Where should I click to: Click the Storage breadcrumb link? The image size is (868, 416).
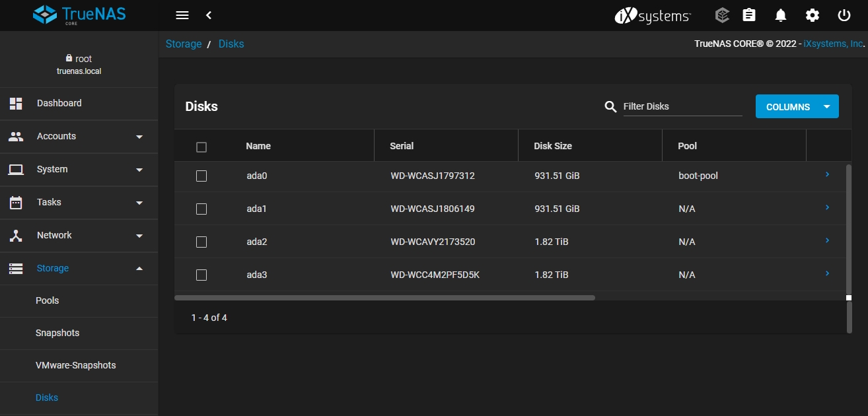[184, 44]
